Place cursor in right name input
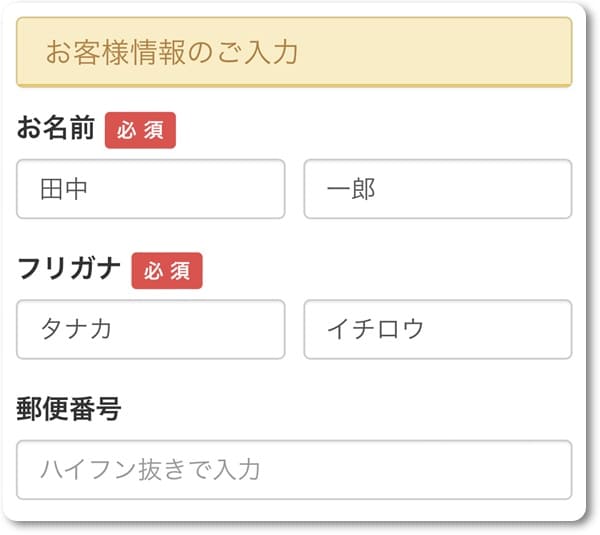This screenshot has height=535, width=600. [x=437, y=189]
